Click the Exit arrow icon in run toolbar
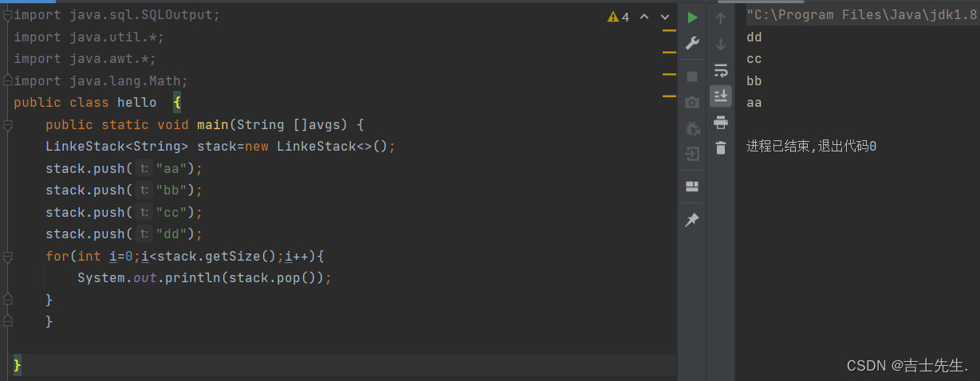Image resolution: width=980 pixels, height=381 pixels. coord(692,154)
